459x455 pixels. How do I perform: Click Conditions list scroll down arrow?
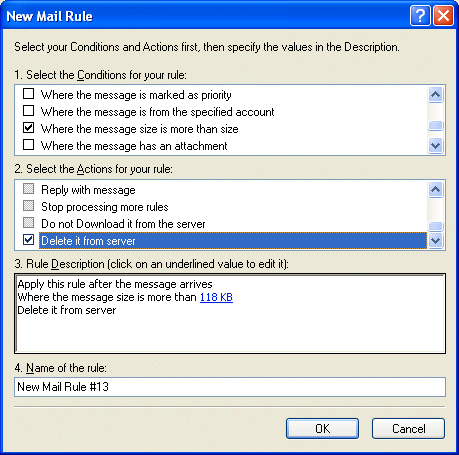click(435, 146)
